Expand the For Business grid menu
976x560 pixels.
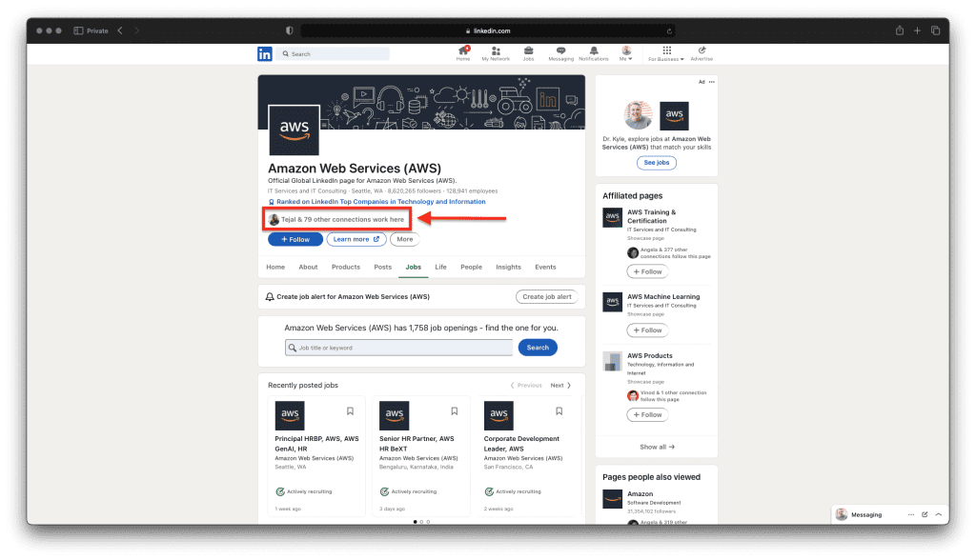tap(666, 53)
